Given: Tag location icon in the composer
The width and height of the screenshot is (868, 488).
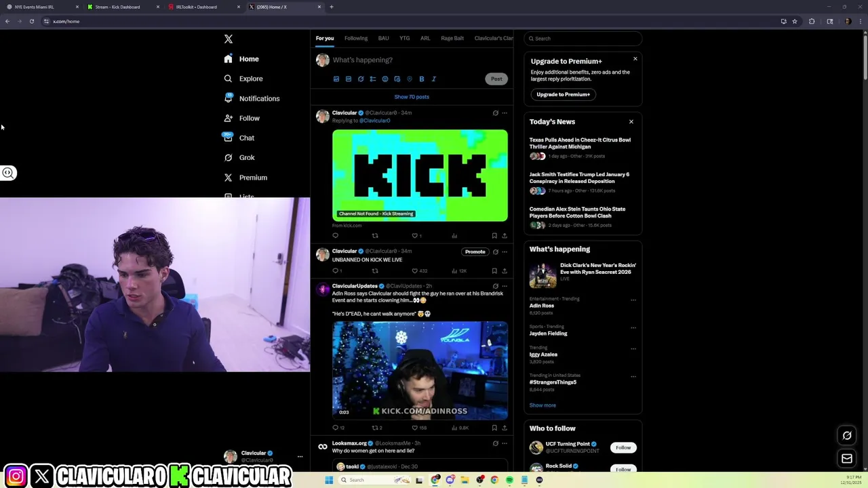Looking at the screenshot, I should [409, 79].
